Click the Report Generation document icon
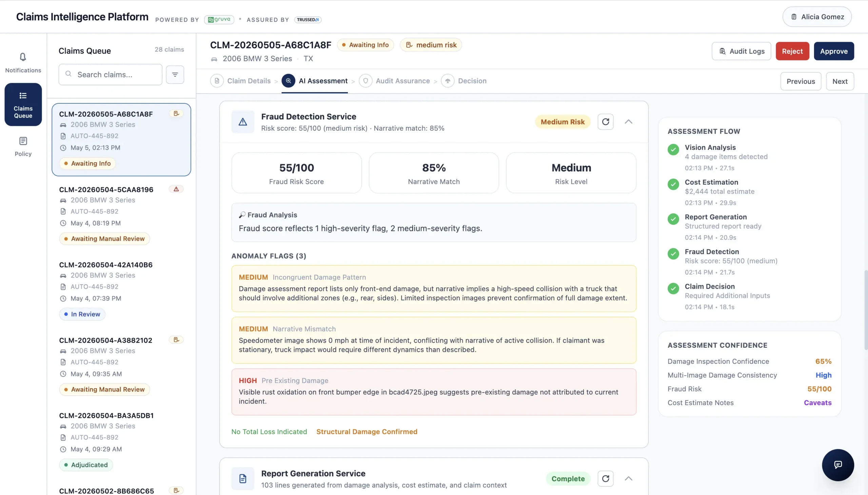Image resolution: width=868 pixels, height=495 pixels. pyautogui.click(x=242, y=479)
